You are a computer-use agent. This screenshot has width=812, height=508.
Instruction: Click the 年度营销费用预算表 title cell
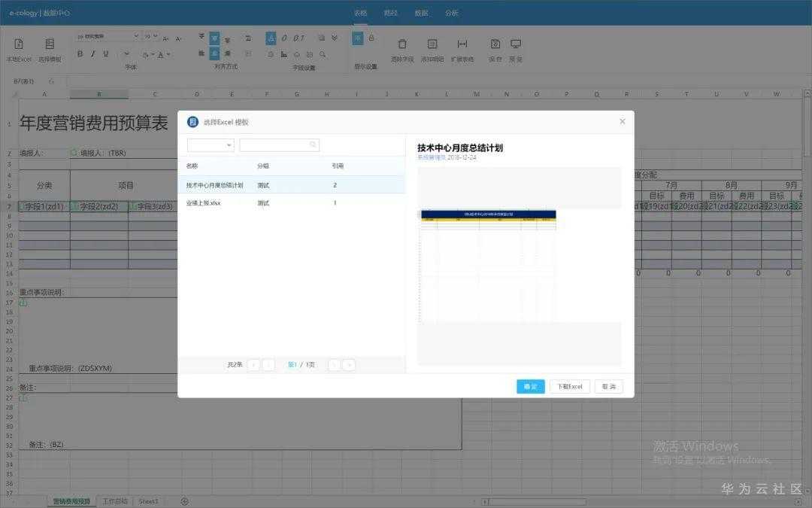[x=94, y=123]
